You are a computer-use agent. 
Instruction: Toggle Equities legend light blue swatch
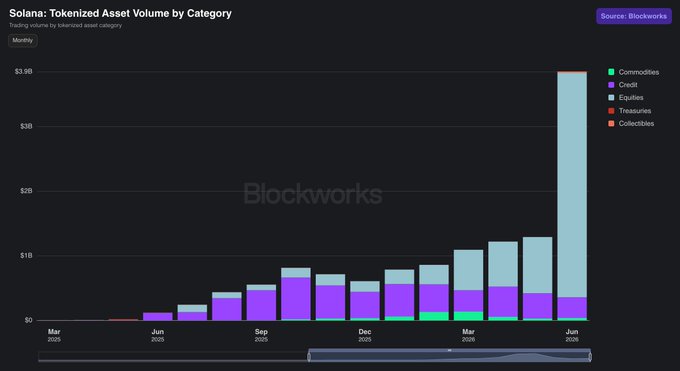click(x=611, y=98)
